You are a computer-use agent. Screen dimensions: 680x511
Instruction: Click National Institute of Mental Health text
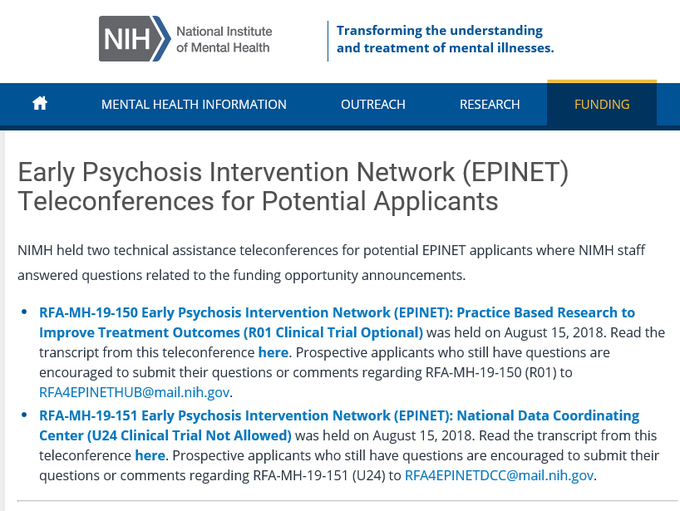pos(224,39)
